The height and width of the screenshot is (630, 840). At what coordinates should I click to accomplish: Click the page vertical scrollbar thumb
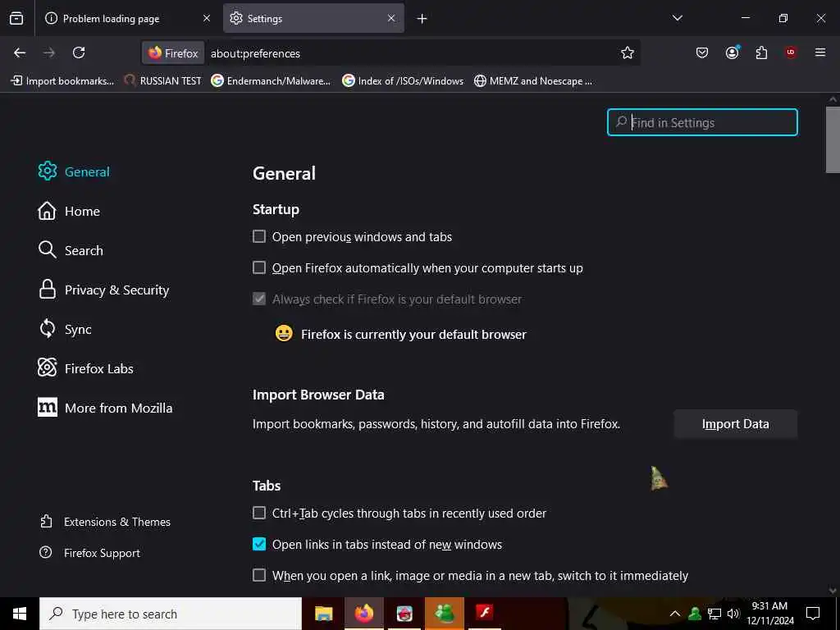tap(833, 139)
